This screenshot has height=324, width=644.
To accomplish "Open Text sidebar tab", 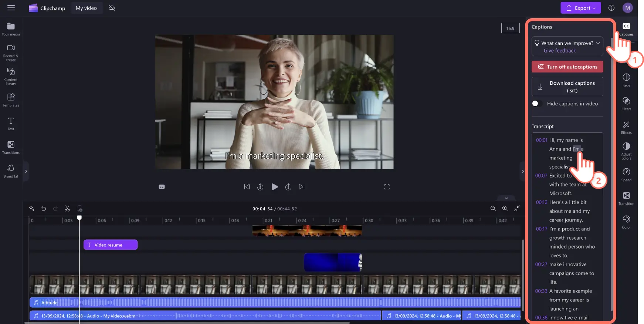I will 11,124.
